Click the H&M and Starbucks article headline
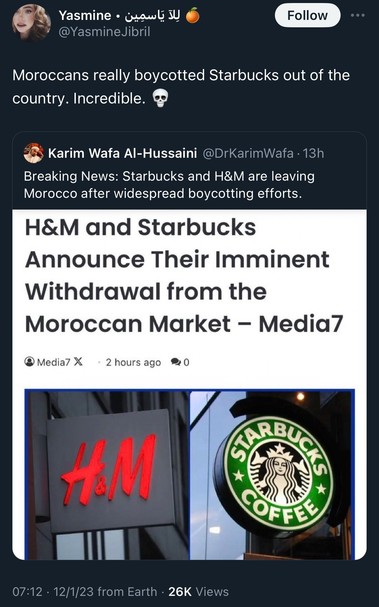379x607 pixels. pyautogui.click(x=184, y=276)
